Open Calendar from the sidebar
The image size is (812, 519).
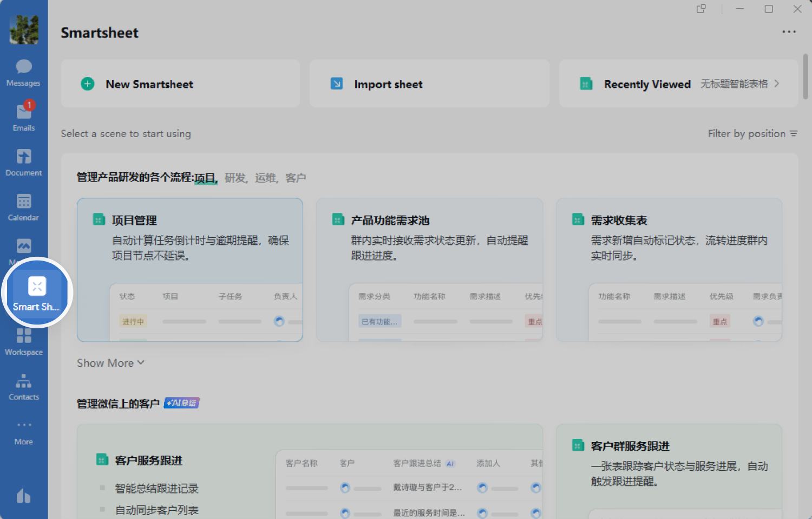[24, 207]
